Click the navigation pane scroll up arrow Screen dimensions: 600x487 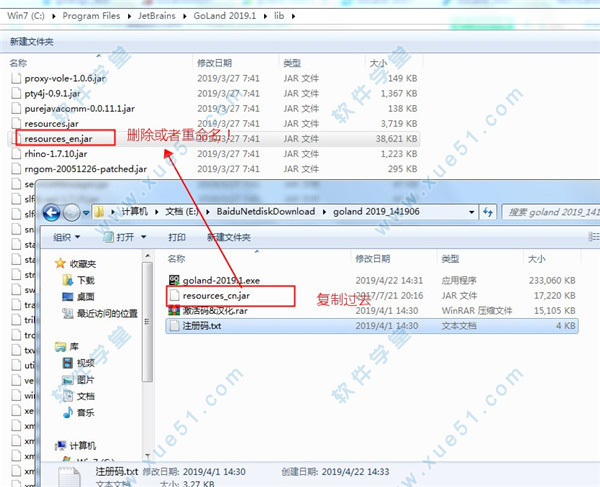point(148,256)
